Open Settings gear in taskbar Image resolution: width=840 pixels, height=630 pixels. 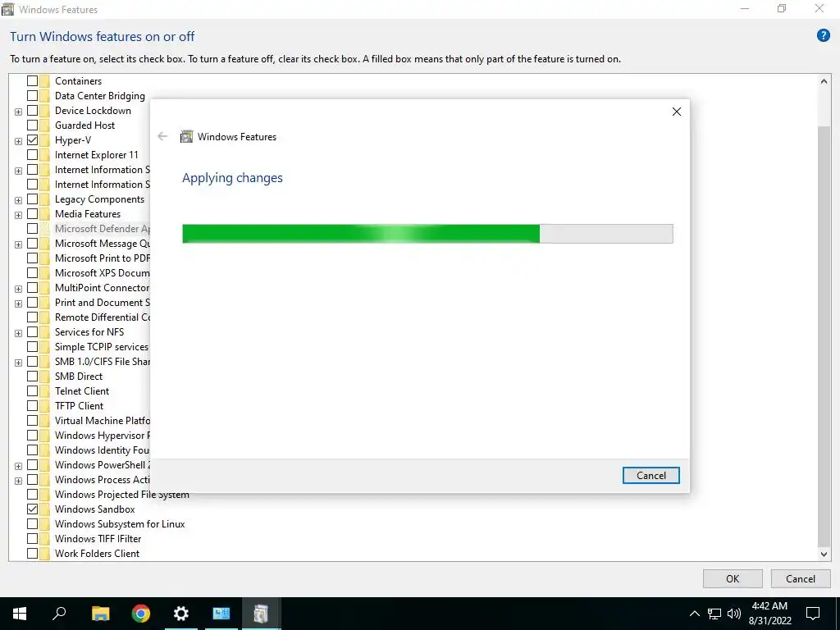point(181,614)
